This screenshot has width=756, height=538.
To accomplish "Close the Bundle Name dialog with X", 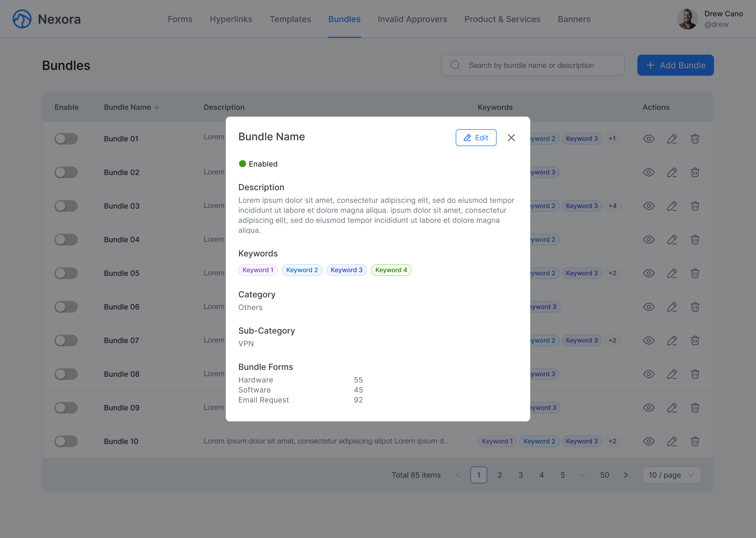I will tap(511, 138).
